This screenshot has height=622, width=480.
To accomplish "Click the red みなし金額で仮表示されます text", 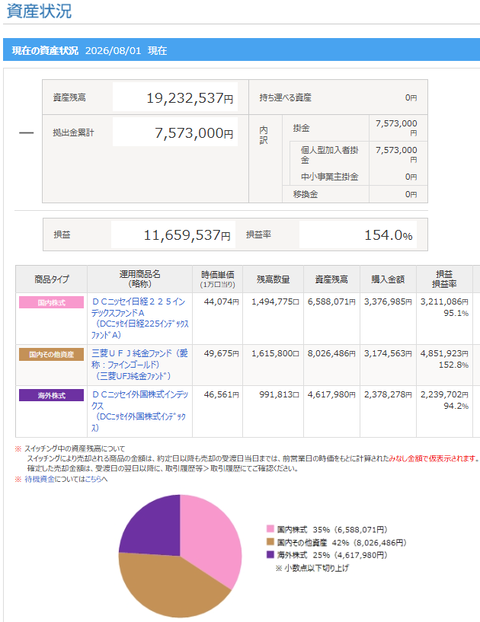I will pyautogui.click(x=433, y=459).
